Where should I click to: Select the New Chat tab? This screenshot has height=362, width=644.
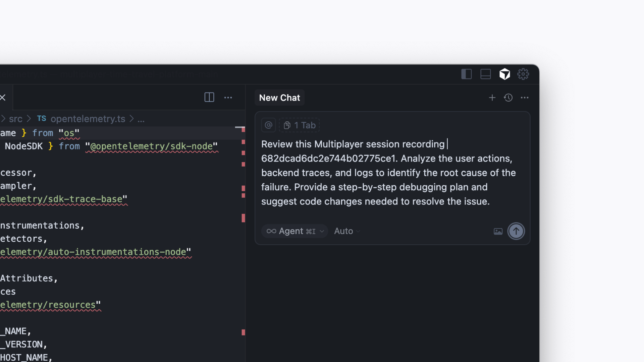279,98
